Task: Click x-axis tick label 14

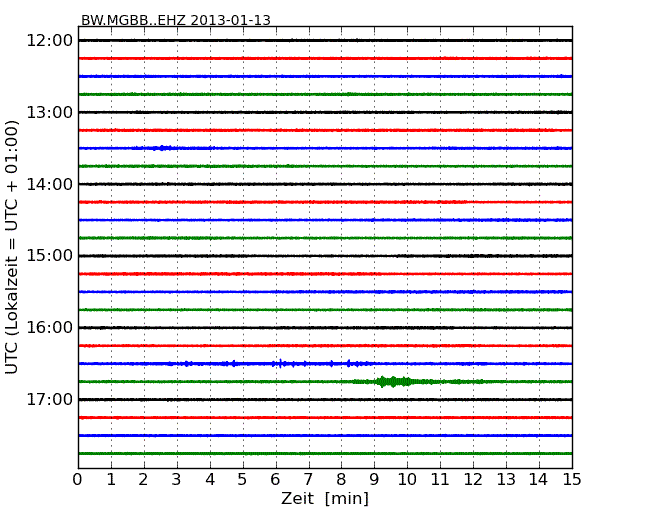Action: (x=539, y=480)
